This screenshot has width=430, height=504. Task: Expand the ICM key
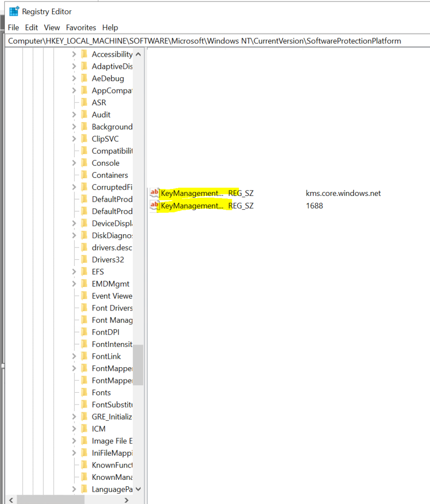pyautogui.click(x=74, y=429)
